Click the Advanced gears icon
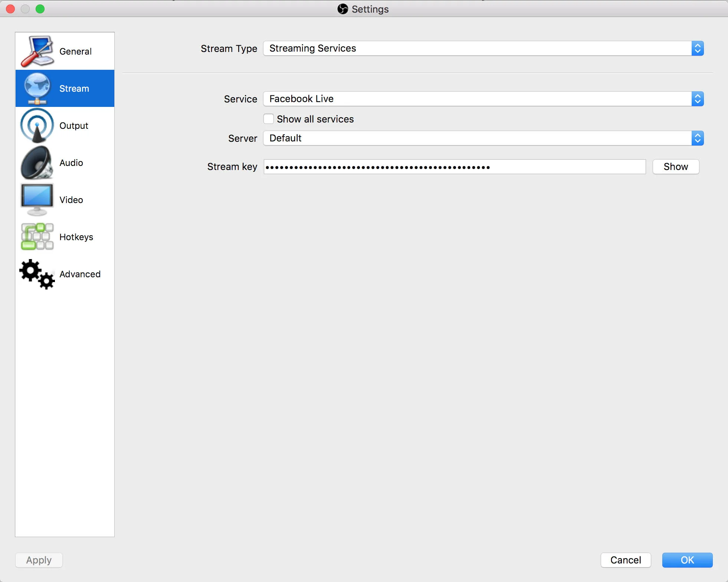728x582 pixels. 37,274
